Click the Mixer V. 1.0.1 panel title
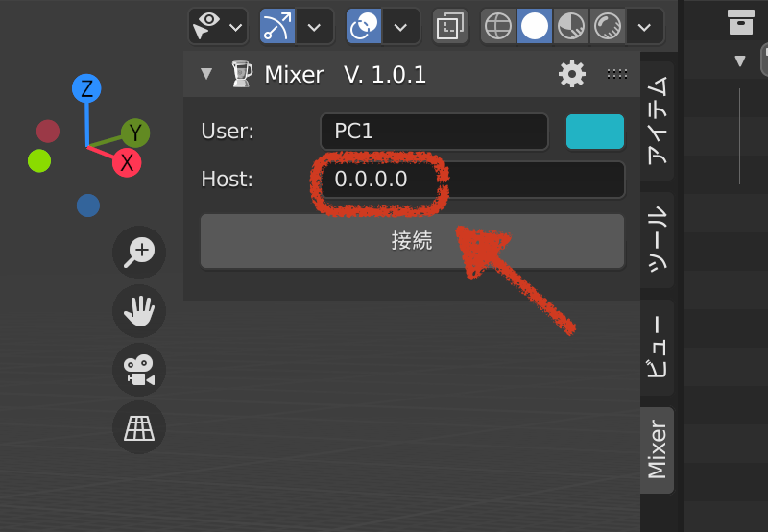This screenshot has width=768, height=532. point(346,75)
